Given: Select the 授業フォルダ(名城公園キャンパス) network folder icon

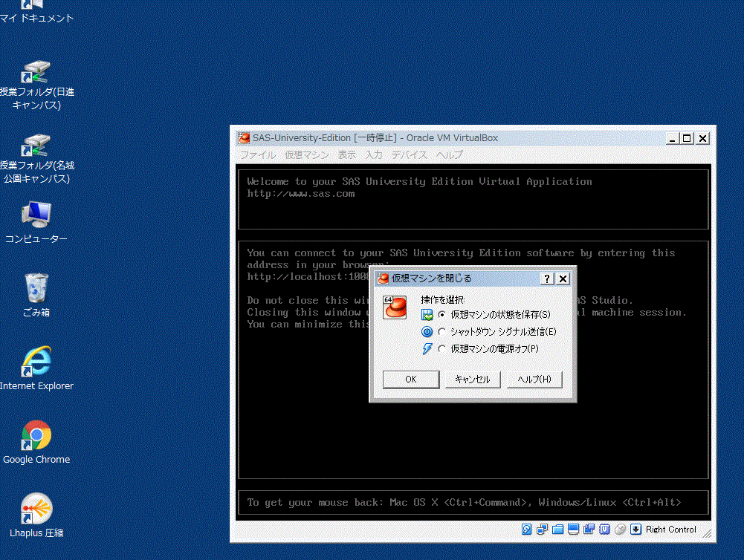Looking at the screenshot, I should [x=36, y=159].
